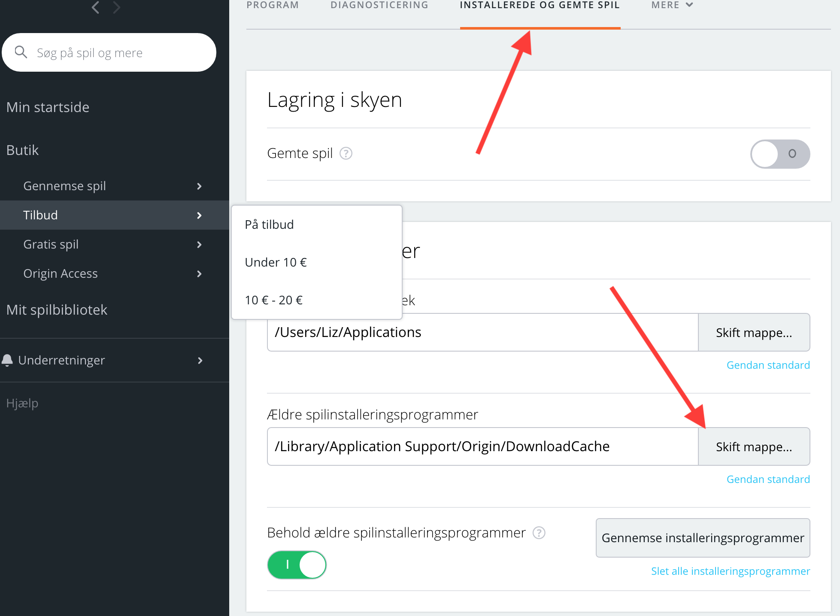Select Gennemse spil sidebar item
This screenshot has width=840, height=616.
tap(114, 186)
